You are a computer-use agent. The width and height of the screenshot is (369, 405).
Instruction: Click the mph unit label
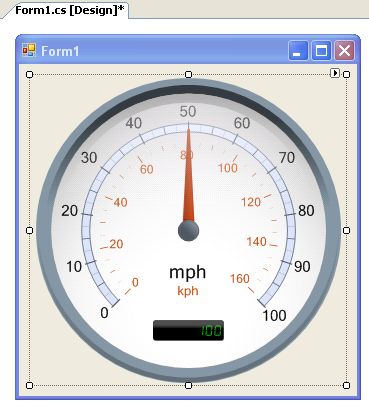[188, 273]
